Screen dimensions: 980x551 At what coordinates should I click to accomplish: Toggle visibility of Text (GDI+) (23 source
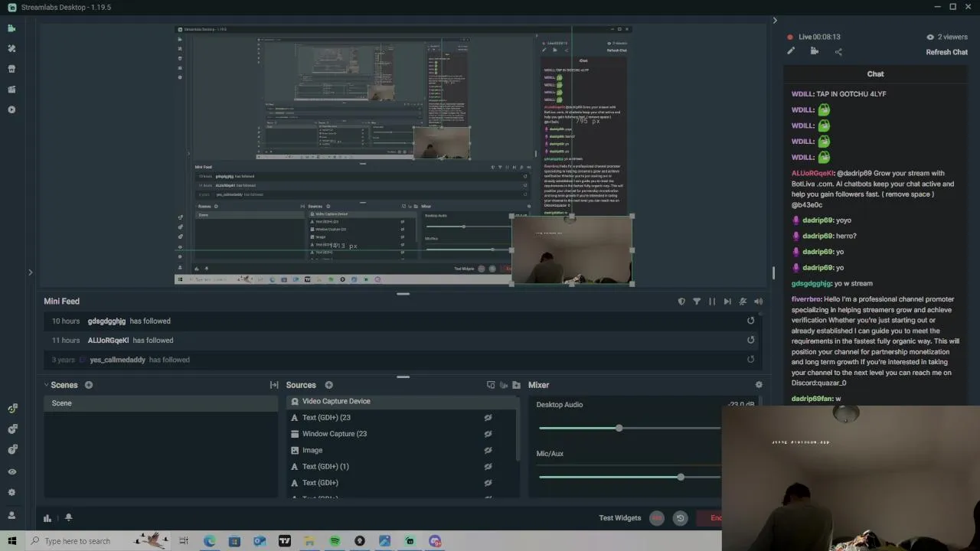pos(488,418)
